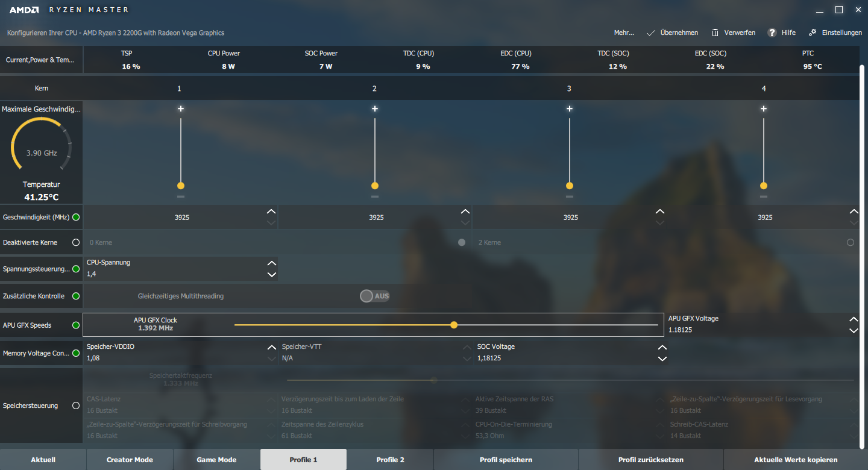This screenshot has height=470, width=868.
Task: Increase core 2 speed with up arrow
Action: (x=465, y=211)
